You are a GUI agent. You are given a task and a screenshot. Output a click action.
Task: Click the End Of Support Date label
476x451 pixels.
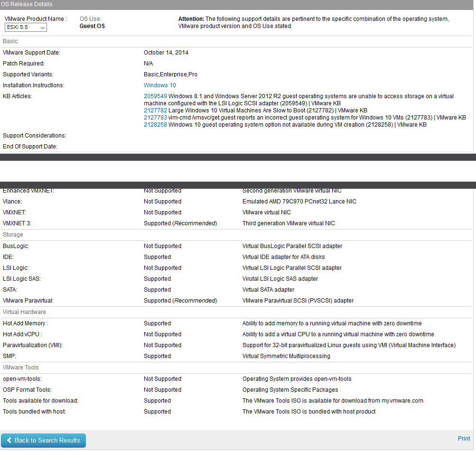coord(30,147)
